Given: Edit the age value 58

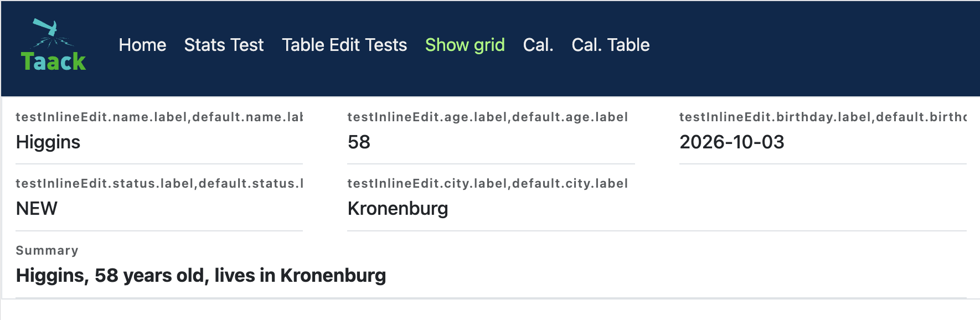Looking at the screenshot, I should (x=491, y=142).
